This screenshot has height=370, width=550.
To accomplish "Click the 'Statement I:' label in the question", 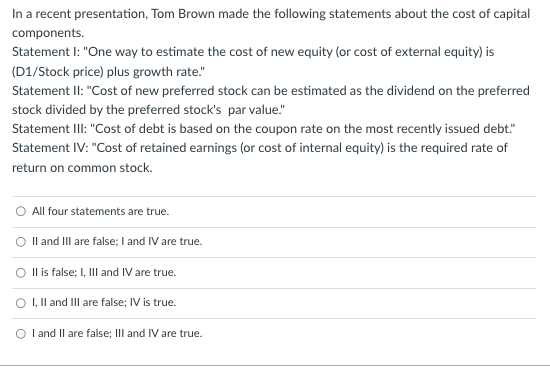I will [x=46, y=52].
